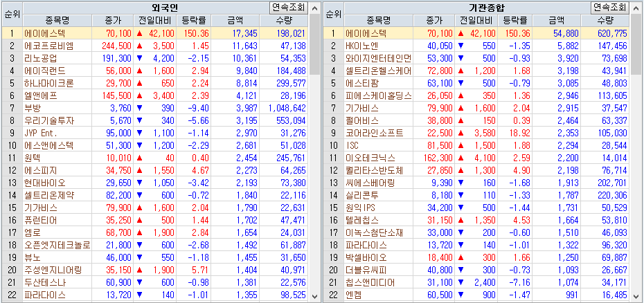Click scroll up arrow in 외국인 panel

(315, 8)
